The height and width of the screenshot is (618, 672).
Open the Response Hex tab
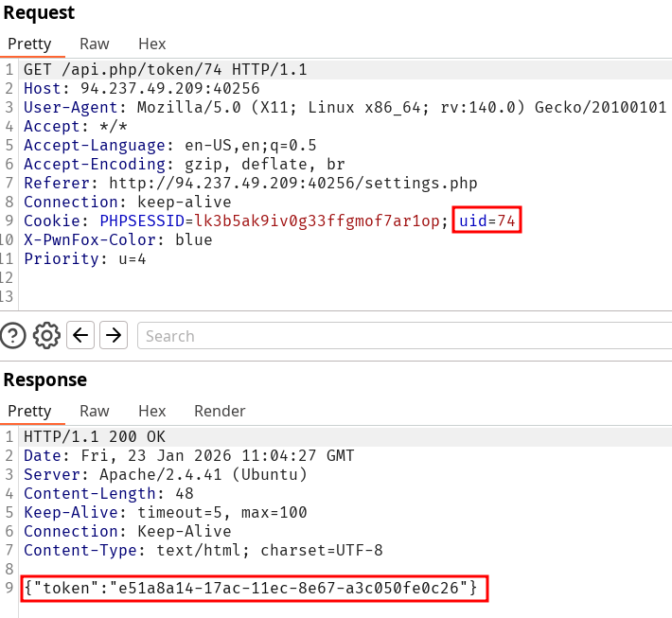point(151,411)
